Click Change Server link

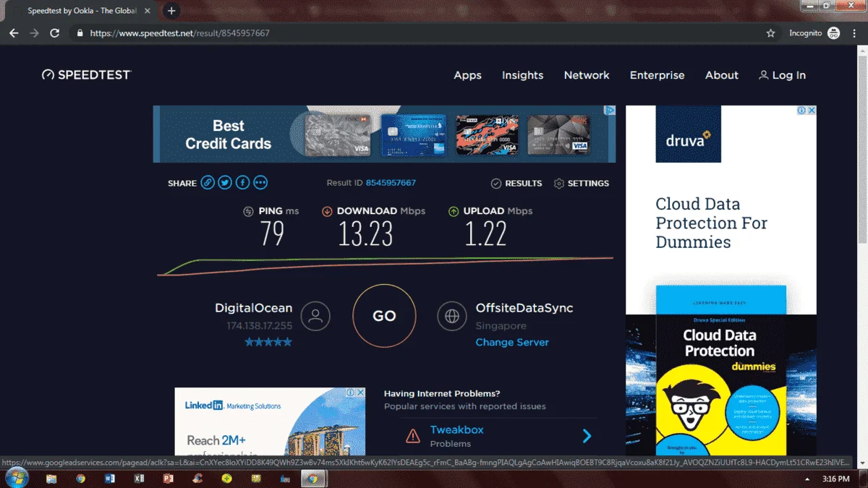(x=512, y=342)
